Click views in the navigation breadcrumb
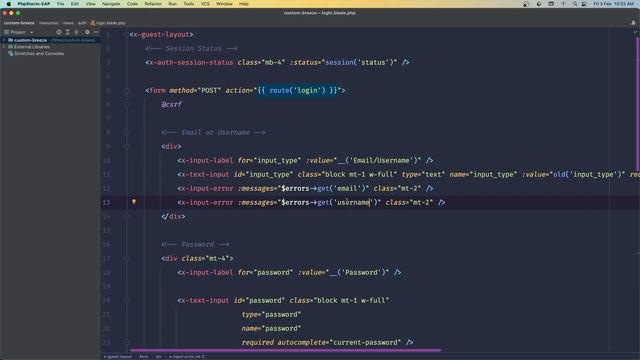This screenshot has height=360, width=640. pos(68,23)
